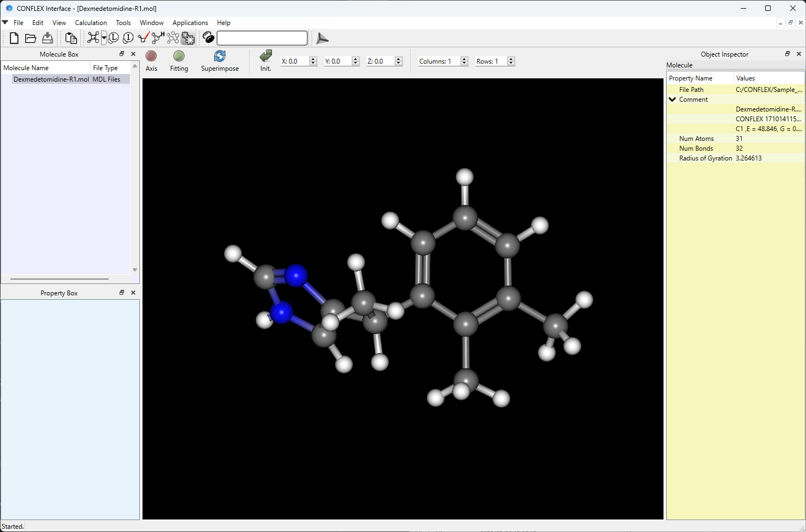Click the Superimpose icon

220,57
